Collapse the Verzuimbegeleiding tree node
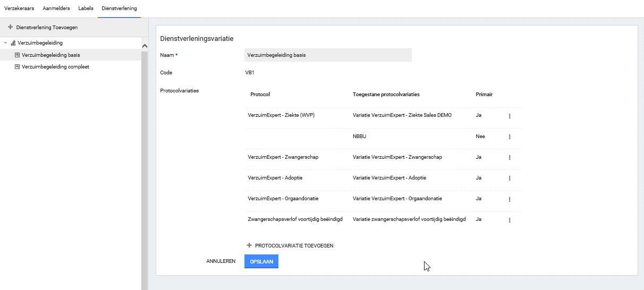The width and height of the screenshot is (644, 290). pyautogui.click(x=5, y=43)
